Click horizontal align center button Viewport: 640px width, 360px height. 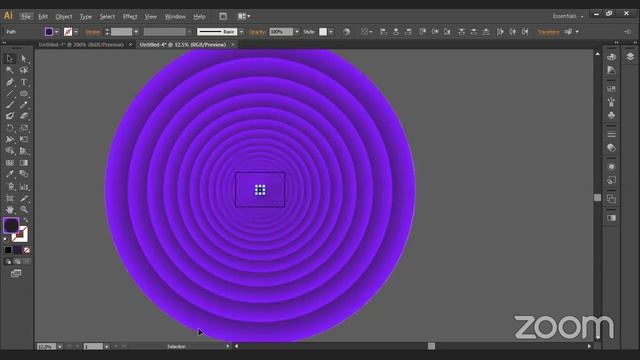click(x=396, y=32)
